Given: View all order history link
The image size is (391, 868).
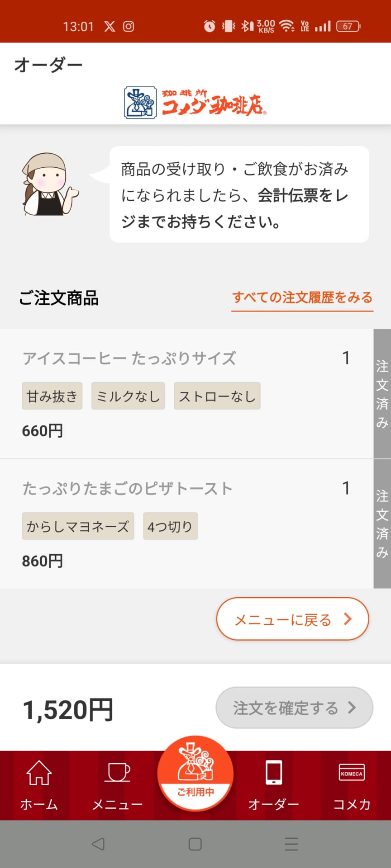Looking at the screenshot, I should click(302, 297).
